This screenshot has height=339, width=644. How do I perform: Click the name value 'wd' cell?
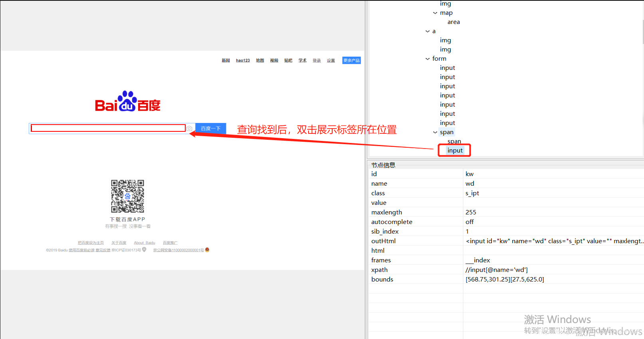click(x=553, y=184)
